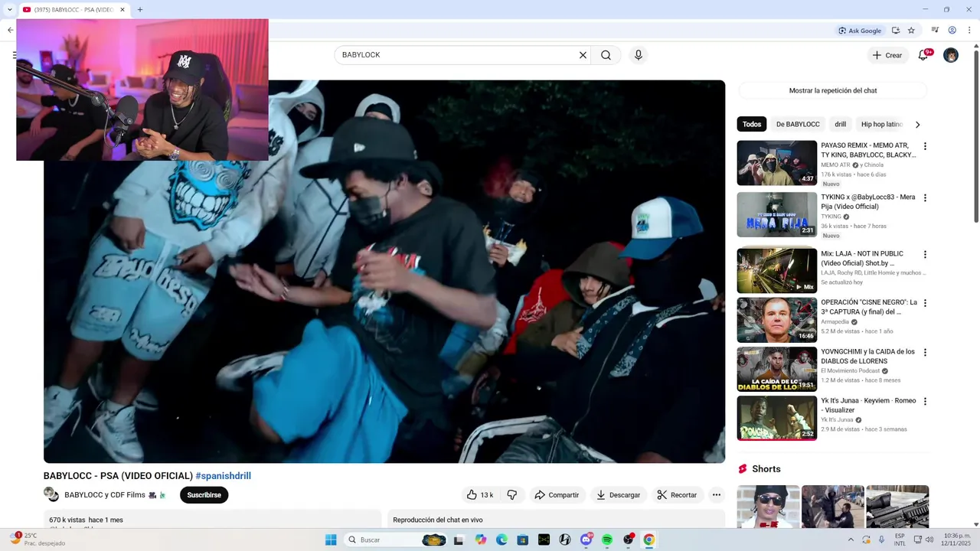Open LAJA NOT IN PUBLIC mix thumbnail
Screen dimensions: 980x551
pyautogui.click(x=777, y=270)
